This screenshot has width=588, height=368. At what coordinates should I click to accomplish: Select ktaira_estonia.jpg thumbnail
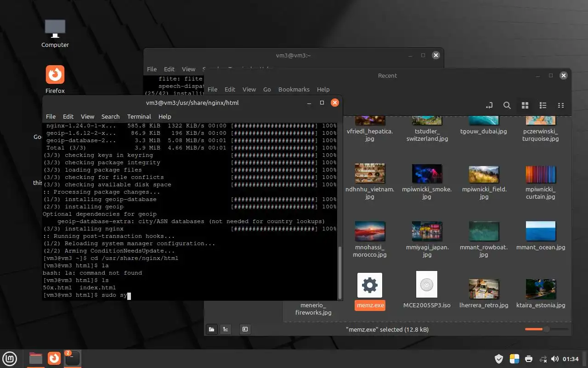click(x=541, y=289)
